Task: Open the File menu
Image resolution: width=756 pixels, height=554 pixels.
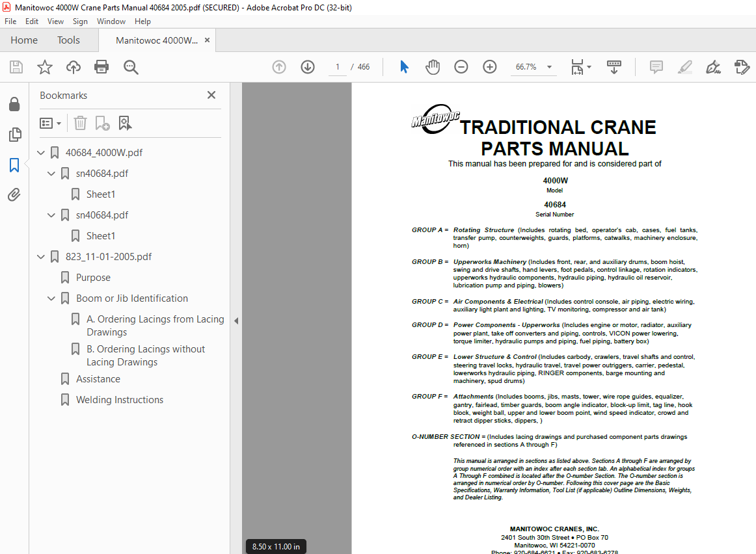Action: click(10, 21)
